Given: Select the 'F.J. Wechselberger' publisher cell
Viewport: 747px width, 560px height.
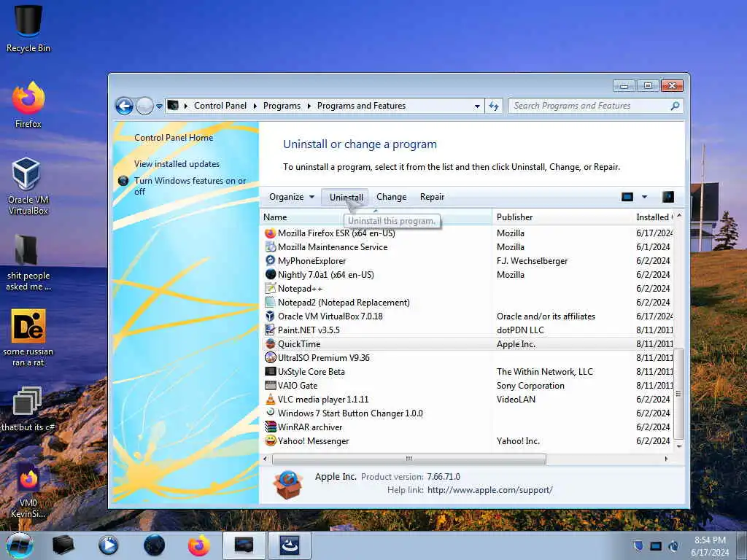Looking at the screenshot, I should click(532, 261).
